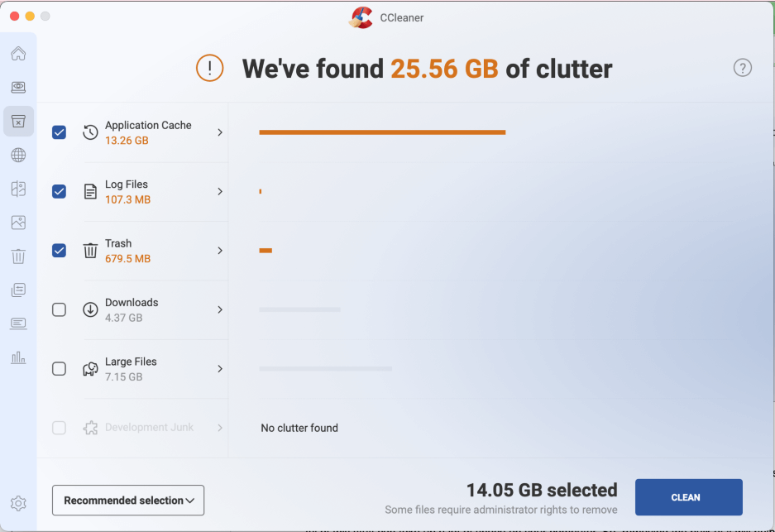
Task: Click the Application Cache orange size bar
Action: coord(382,132)
